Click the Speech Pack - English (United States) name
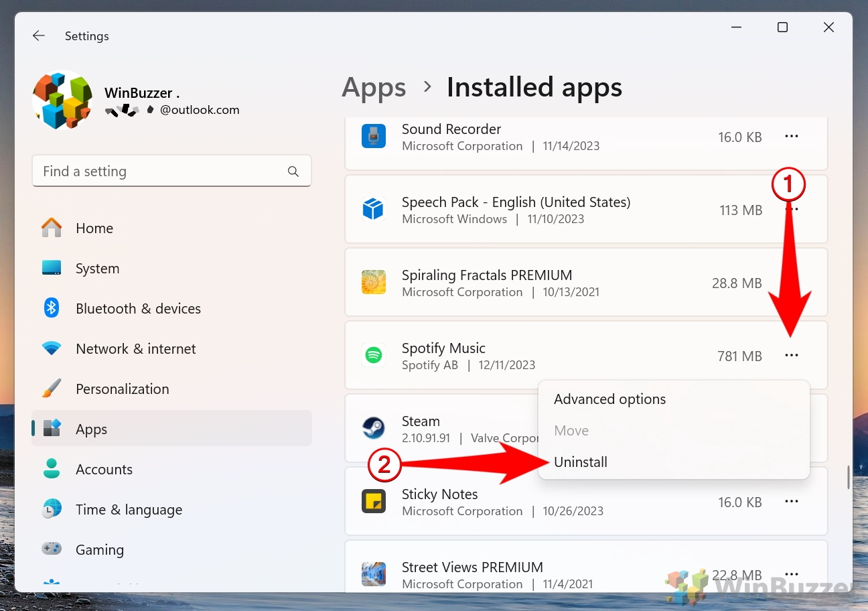The width and height of the screenshot is (868, 611). (516, 202)
